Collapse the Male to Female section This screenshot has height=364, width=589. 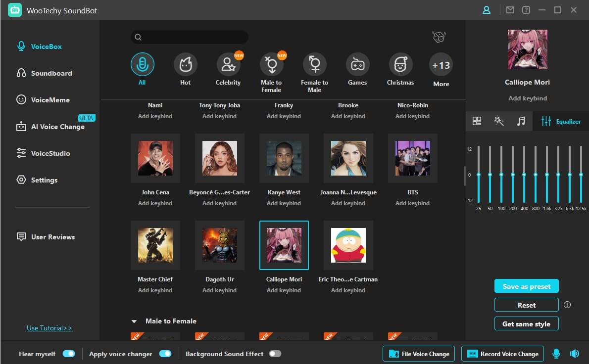(134, 321)
